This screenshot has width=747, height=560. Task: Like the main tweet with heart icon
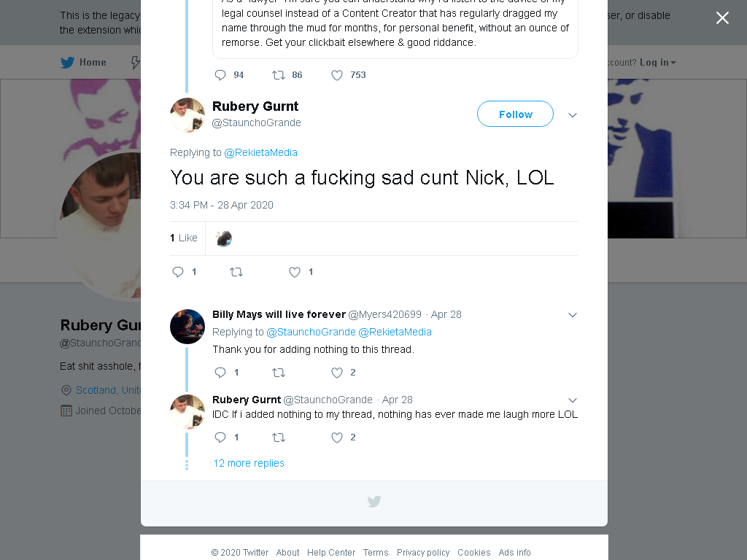tap(295, 272)
